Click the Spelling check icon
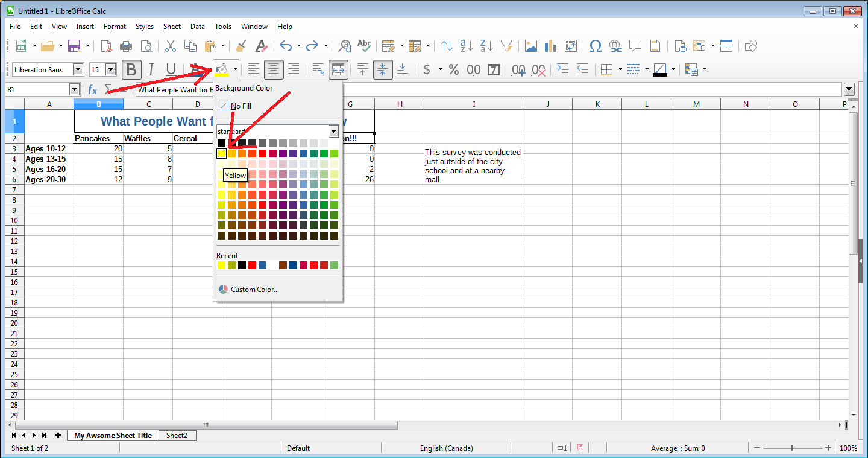Screen dimensions: 868x458 pos(364,46)
